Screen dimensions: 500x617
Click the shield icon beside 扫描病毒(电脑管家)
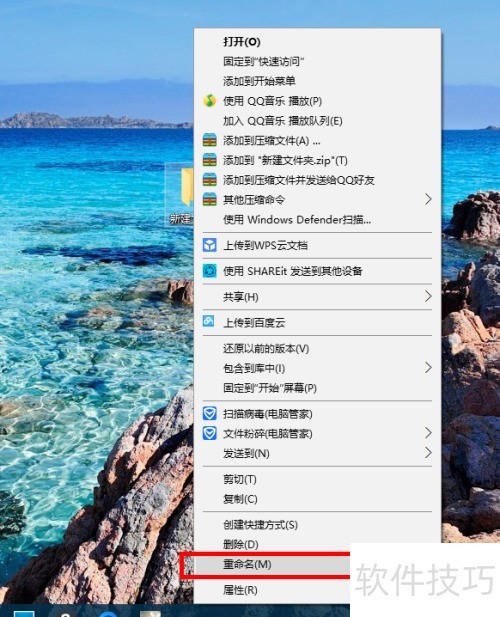point(210,414)
